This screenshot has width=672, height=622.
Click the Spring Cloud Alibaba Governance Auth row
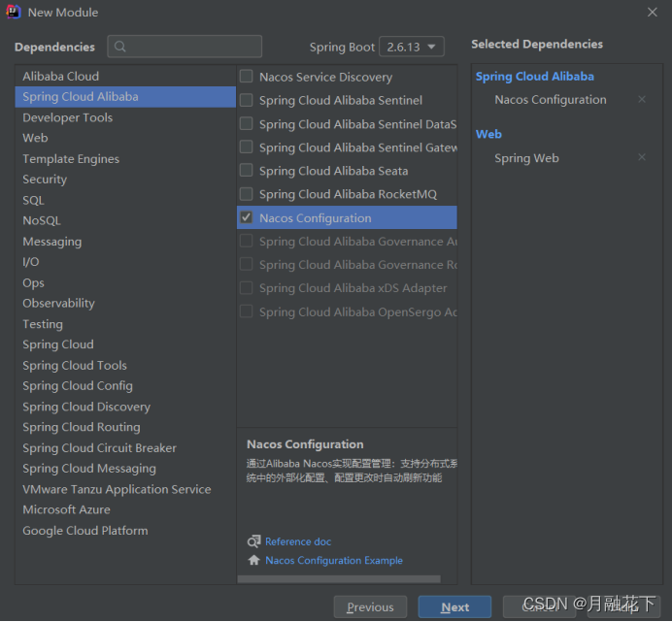pos(347,242)
